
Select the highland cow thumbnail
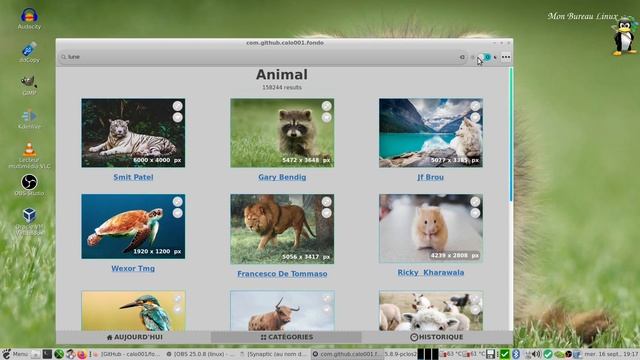(x=282, y=311)
